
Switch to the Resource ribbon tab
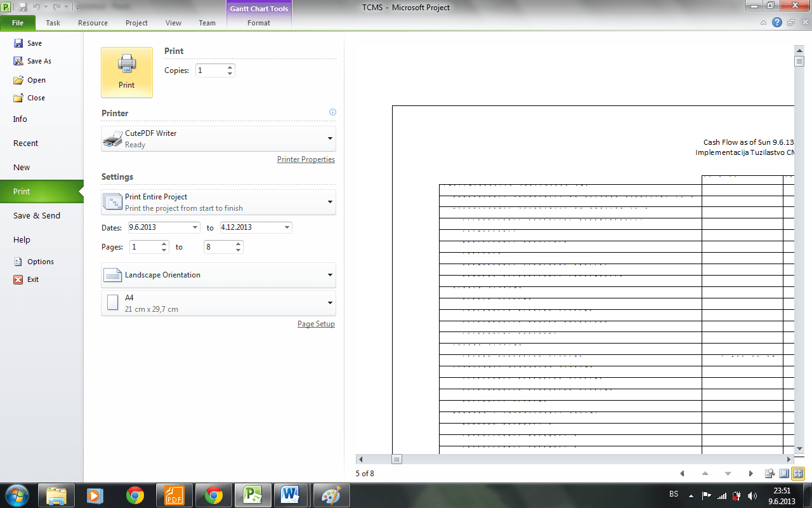pyautogui.click(x=93, y=23)
